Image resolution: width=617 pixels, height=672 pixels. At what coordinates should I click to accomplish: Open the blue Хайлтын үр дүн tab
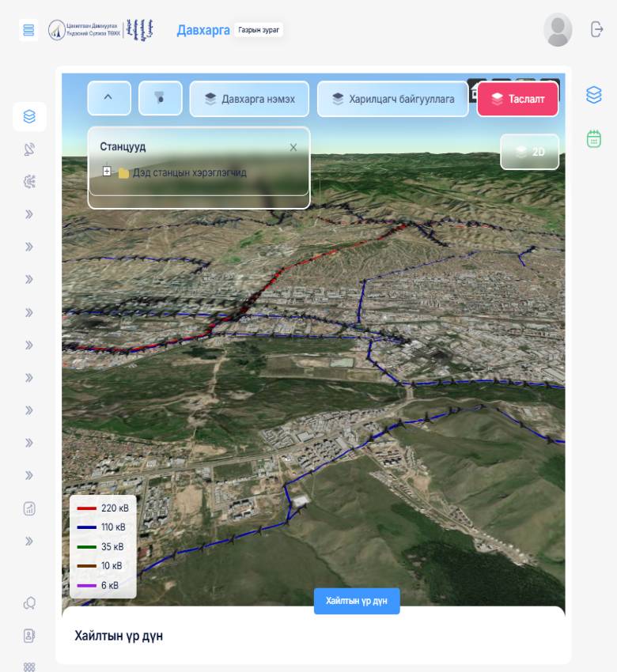[x=357, y=601]
